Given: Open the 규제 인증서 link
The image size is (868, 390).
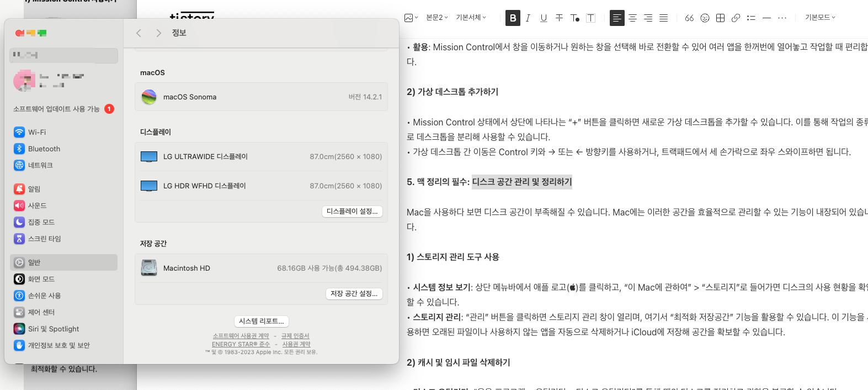Looking at the screenshot, I should [295, 336].
